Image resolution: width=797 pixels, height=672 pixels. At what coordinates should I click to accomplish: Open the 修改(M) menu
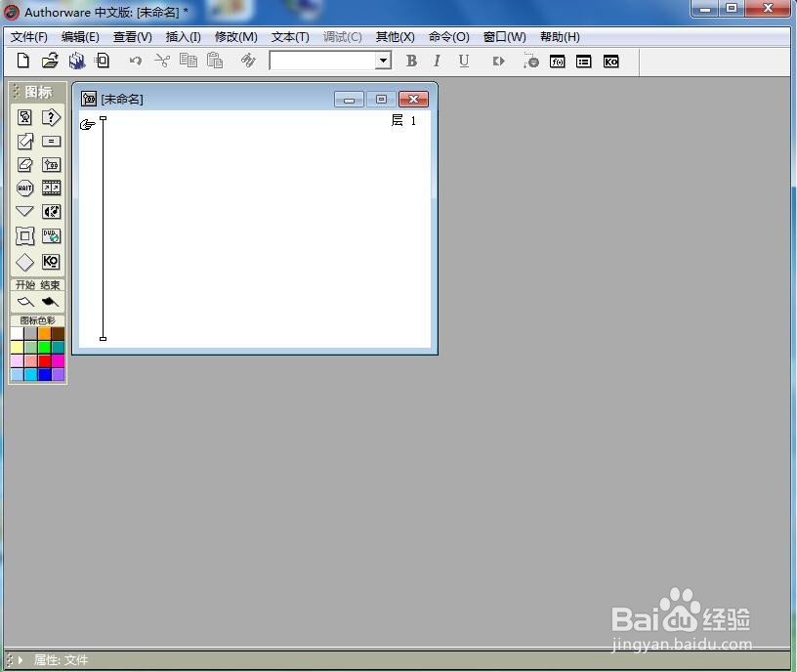pyautogui.click(x=235, y=37)
